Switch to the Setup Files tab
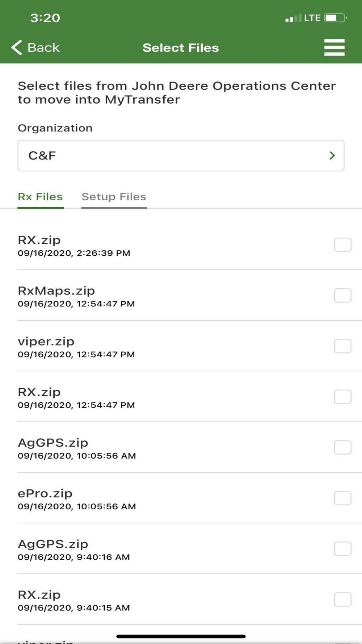 coord(114,197)
